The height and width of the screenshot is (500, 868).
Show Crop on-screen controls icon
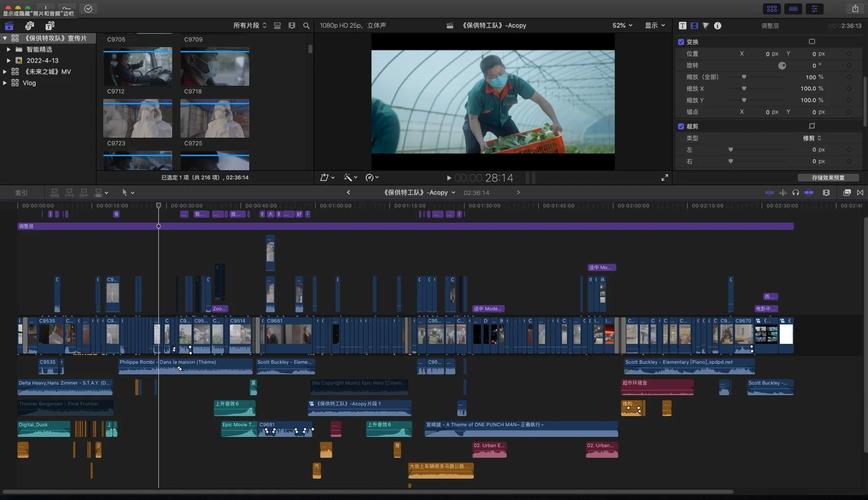[812, 126]
